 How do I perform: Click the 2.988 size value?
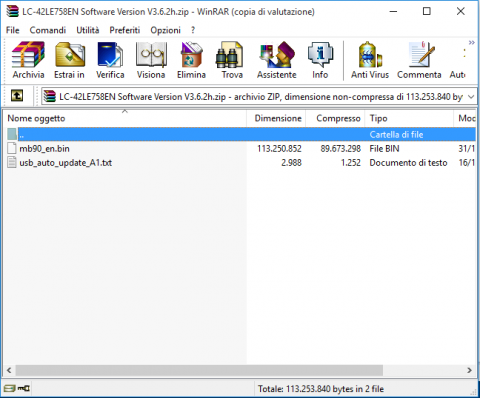pos(291,163)
